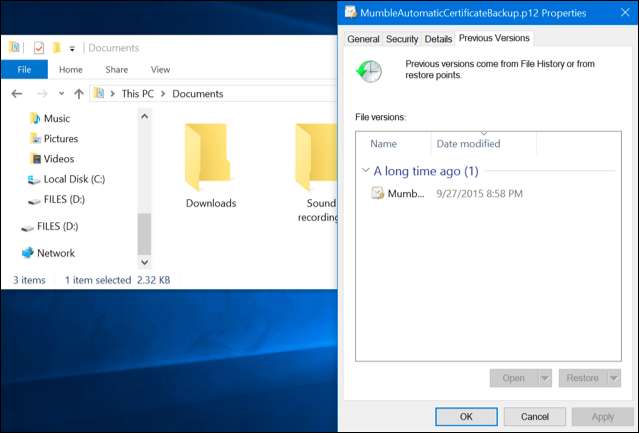Screen dimensions: 639x433
Task: Click the Open button in Properties
Action: [x=514, y=378]
